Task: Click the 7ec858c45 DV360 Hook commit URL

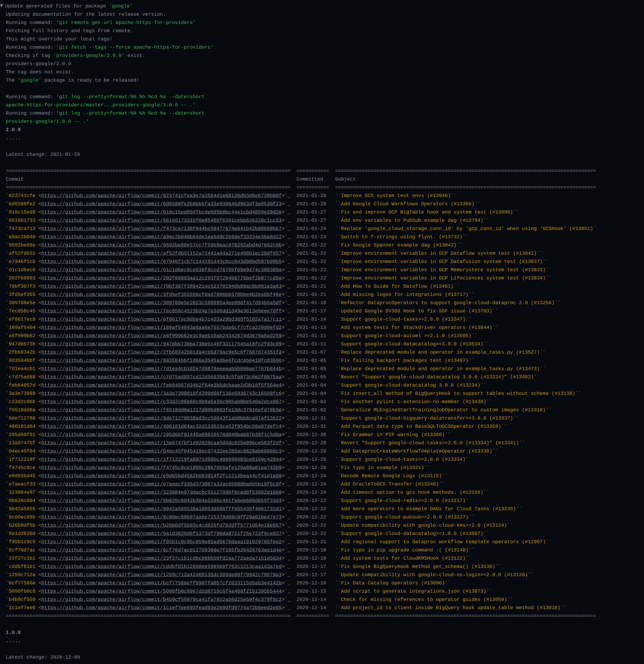Action: (161, 311)
